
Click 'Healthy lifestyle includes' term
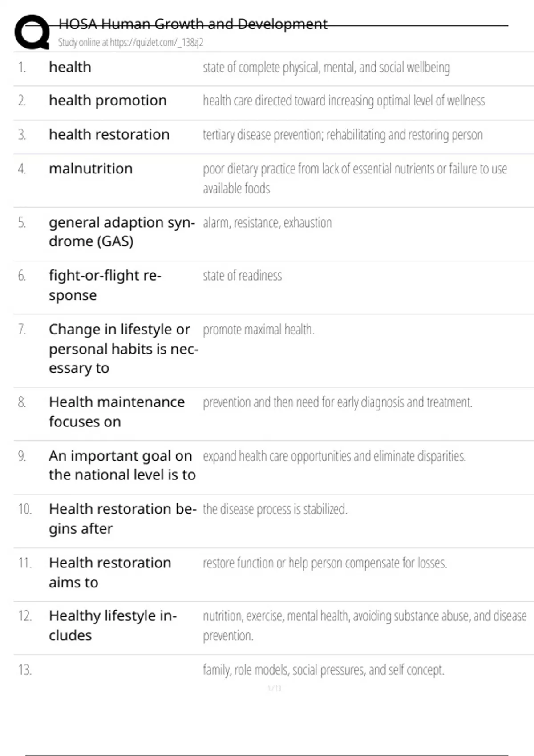pyautogui.click(x=113, y=625)
